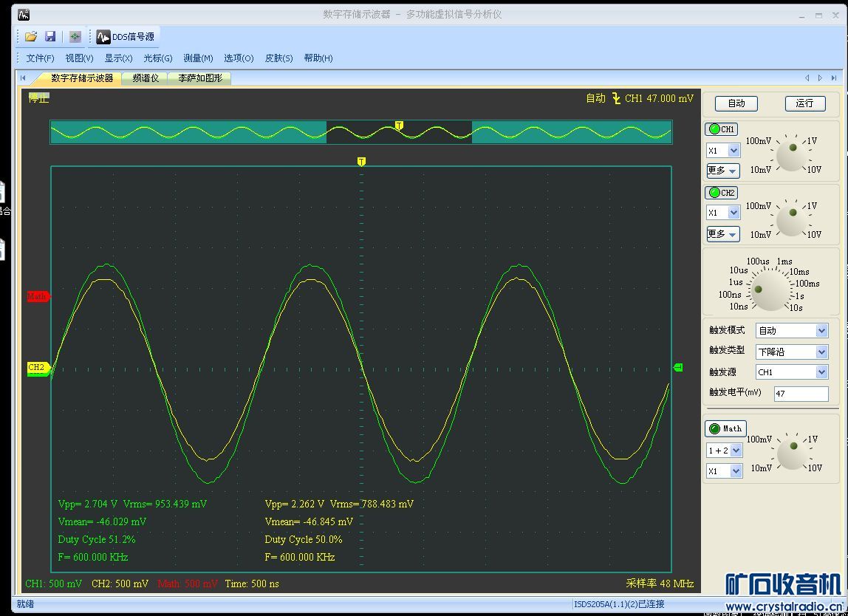Click the red Math channel marker
The height and width of the screenshot is (616, 848).
click(x=38, y=296)
